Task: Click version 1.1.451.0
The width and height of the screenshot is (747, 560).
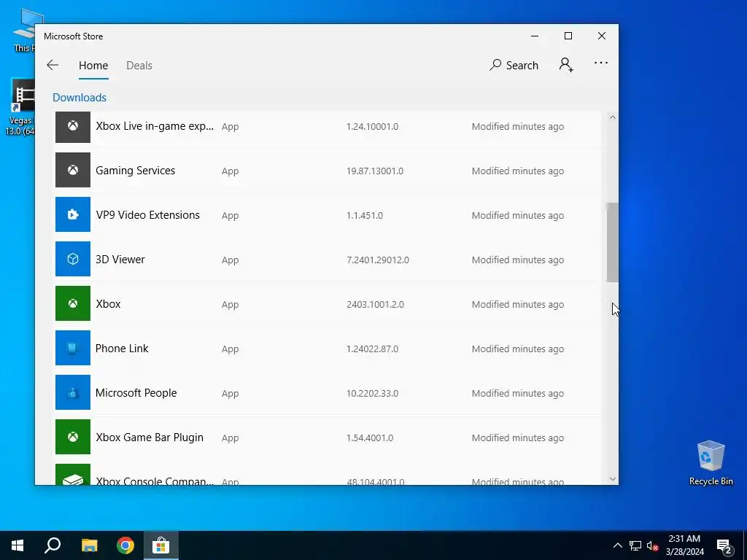Action: coord(365,216)
